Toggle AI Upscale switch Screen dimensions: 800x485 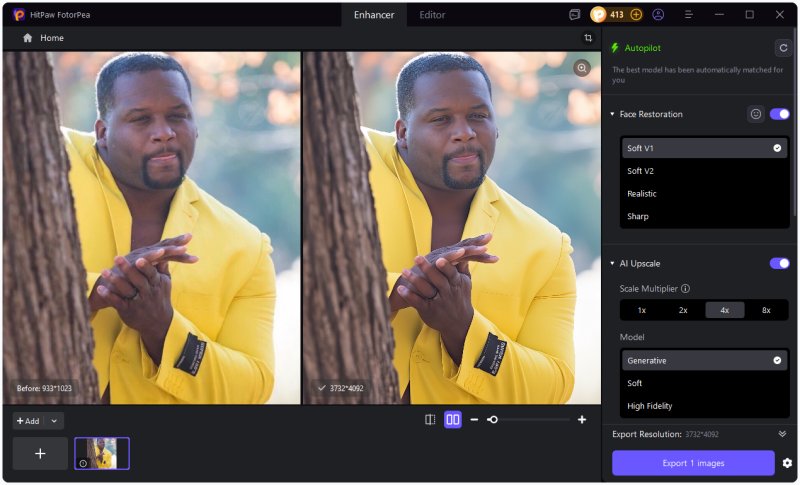click(x=779, y=264)
